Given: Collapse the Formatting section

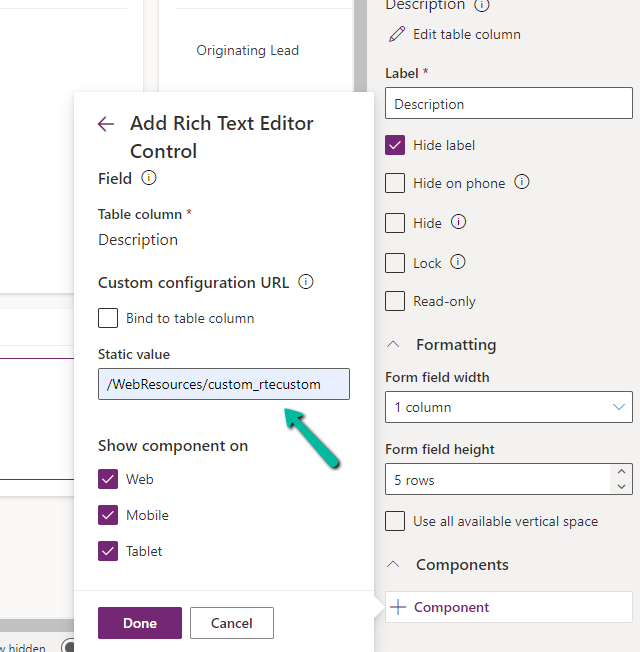Looking at the screenshot, I should click(x=395, y=345).
